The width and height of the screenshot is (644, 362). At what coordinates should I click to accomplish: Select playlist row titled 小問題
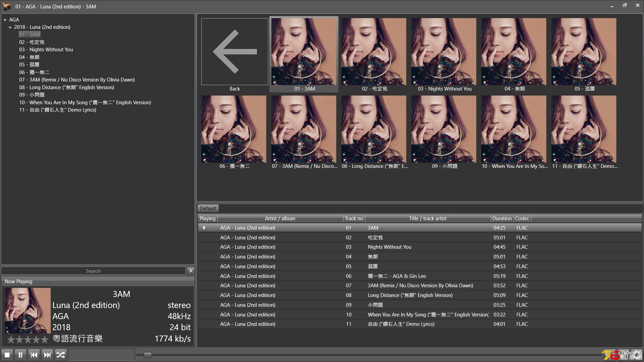(x=420, y=305)
